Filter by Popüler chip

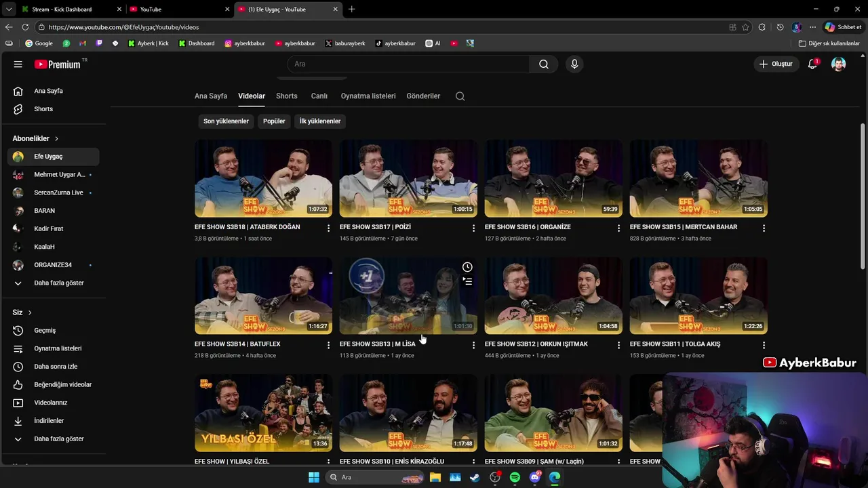(274, 121)
